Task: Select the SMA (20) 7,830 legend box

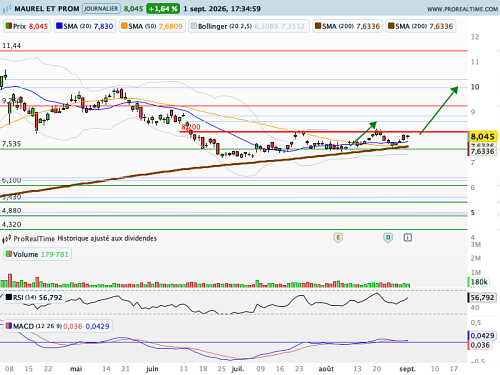Action: tap(85, 26)
